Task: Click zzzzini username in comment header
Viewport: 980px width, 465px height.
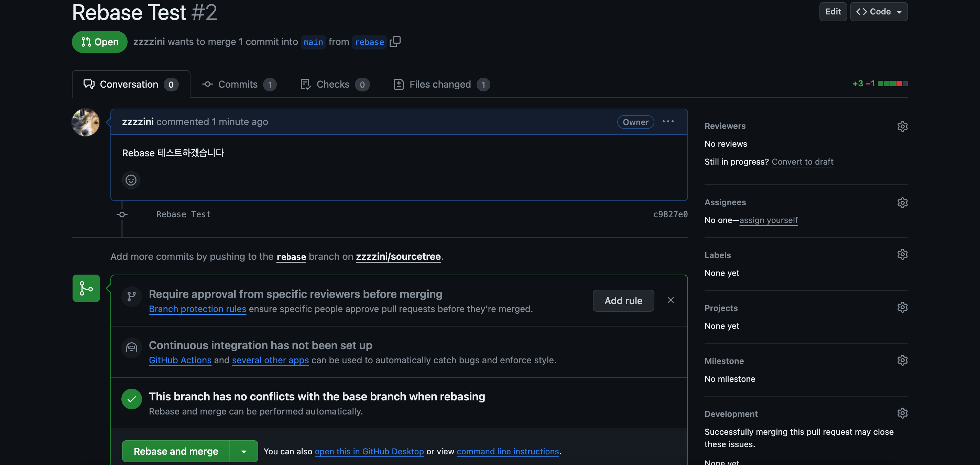Action: tap(138, 122)
